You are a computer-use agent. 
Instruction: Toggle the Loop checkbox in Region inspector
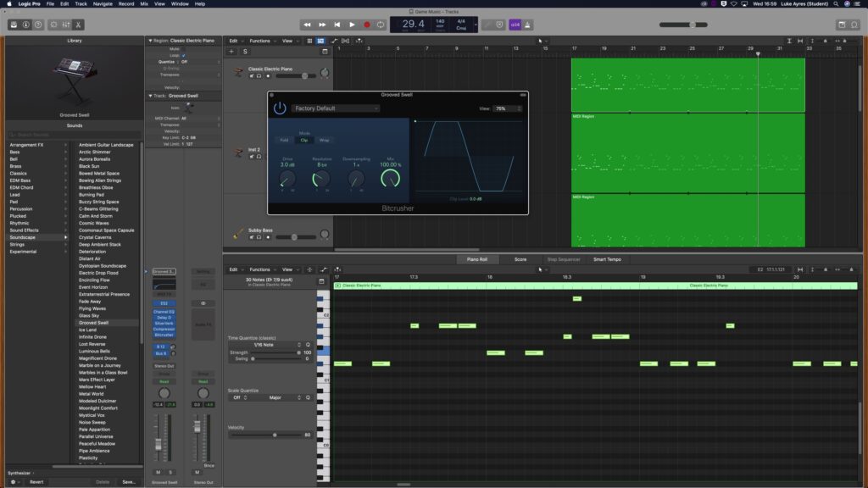point(184,55)
